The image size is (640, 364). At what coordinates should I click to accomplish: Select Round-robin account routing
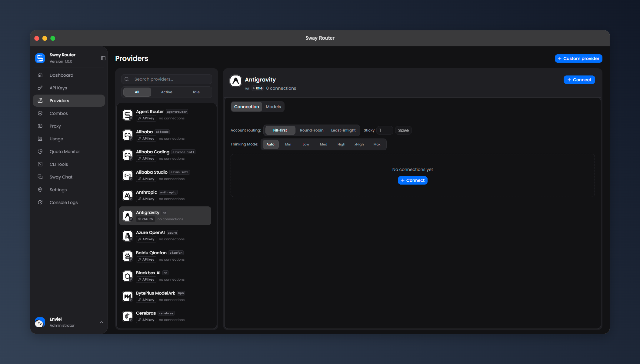point(312,130)
